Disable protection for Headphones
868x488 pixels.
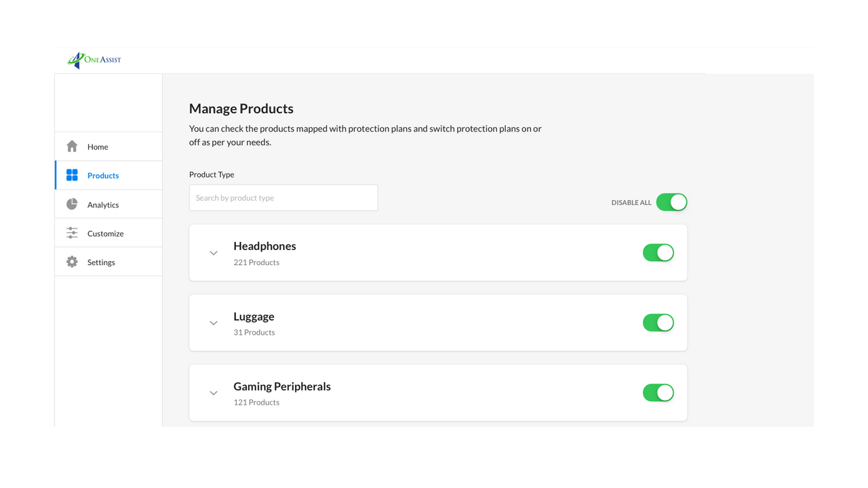(658, 252)
